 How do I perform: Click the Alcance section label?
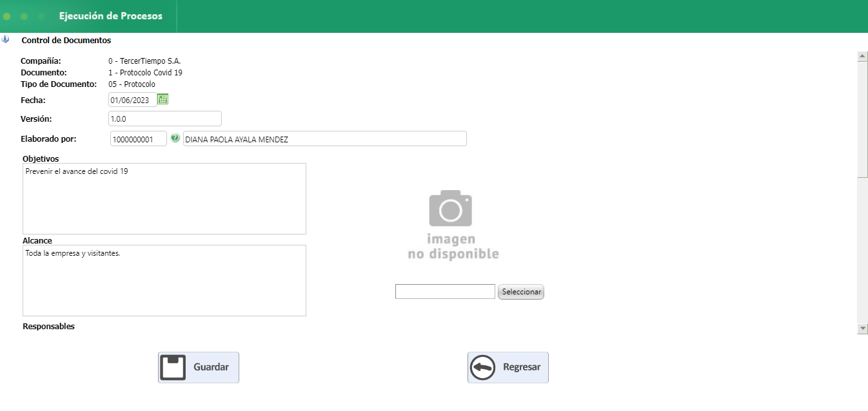(x=37, y=241)
